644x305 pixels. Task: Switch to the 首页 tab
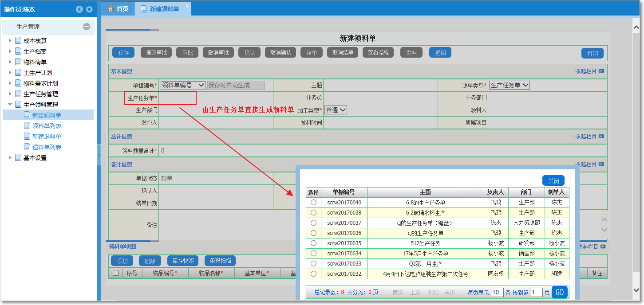(118, 8)
